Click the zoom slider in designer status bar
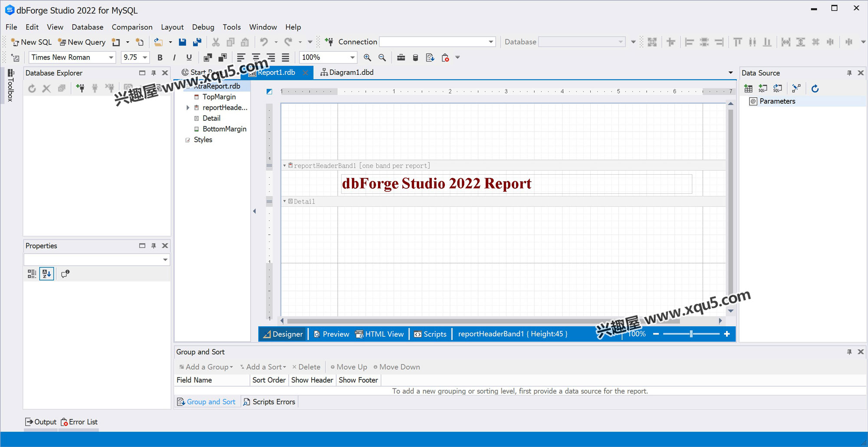 click(x=691, y=334)
